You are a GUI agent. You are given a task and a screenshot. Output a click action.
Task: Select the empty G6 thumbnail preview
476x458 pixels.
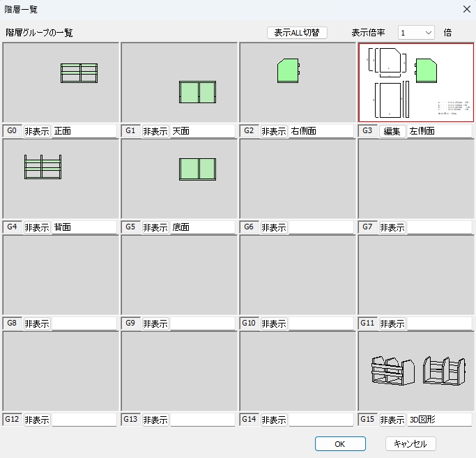[298, 179]
